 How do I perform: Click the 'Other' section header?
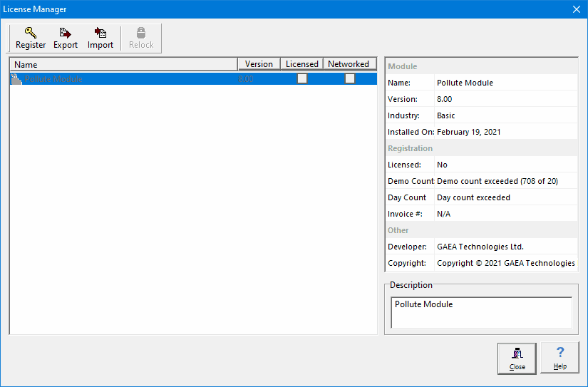pyautogui.click(x=398, y=230)
